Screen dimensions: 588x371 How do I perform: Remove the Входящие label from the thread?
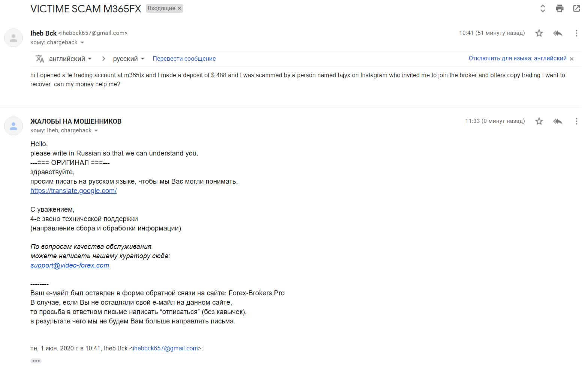[x=180, y=8]
